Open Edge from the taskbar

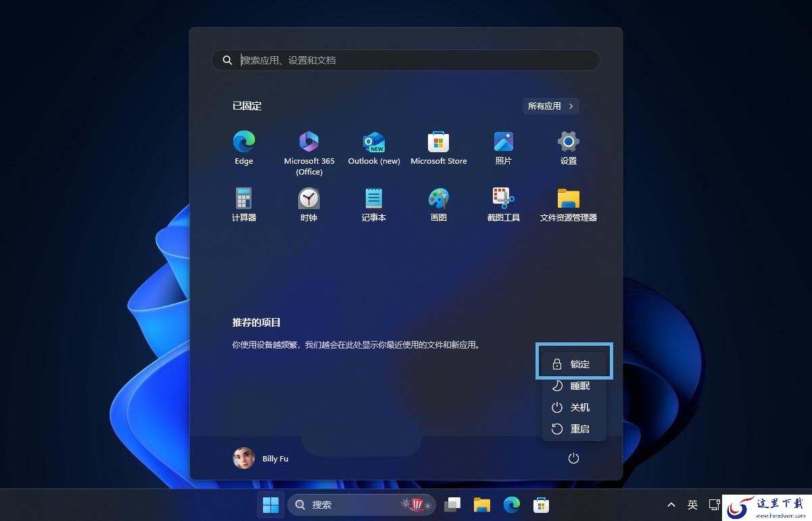point(512,505)
